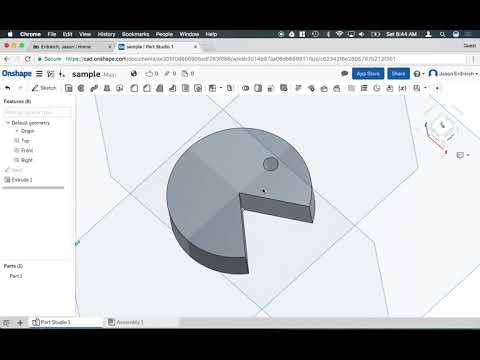Image resolution: width=480 pixels, height=360 pixels.
Task: Click the browser reload button
Action: [28, 59]
